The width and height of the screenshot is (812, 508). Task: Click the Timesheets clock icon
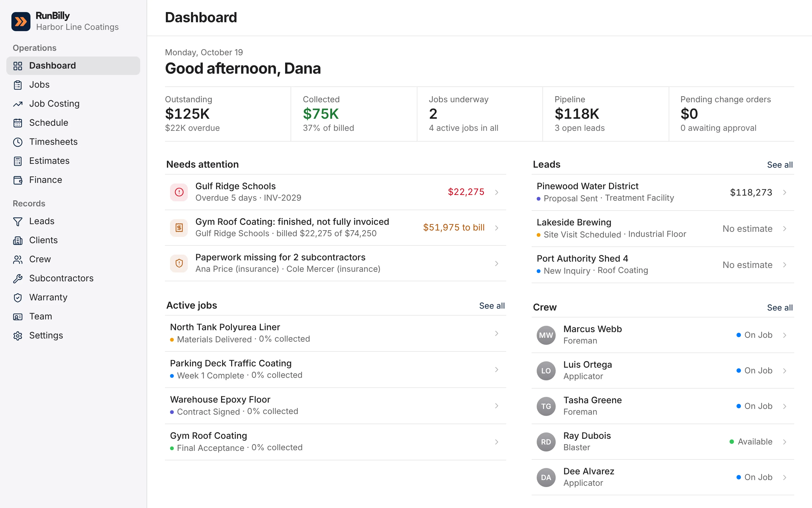click(18, 142)
